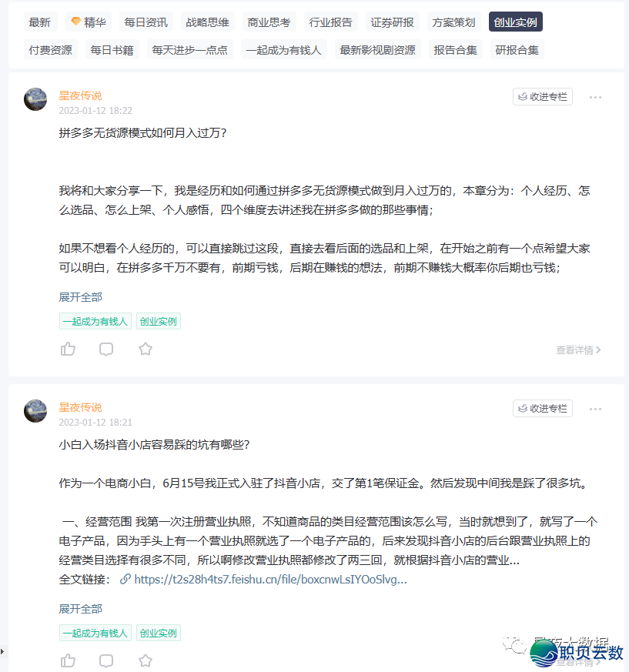Open more options for the 18:22 post
Image resolution: width=629 pixels, height=672 pixels.
click(595, 97)
